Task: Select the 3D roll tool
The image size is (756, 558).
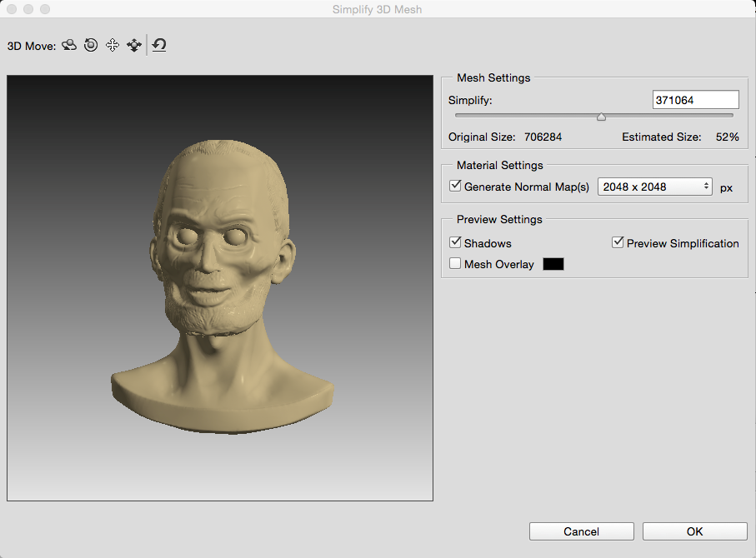Action: click(91, 45)
